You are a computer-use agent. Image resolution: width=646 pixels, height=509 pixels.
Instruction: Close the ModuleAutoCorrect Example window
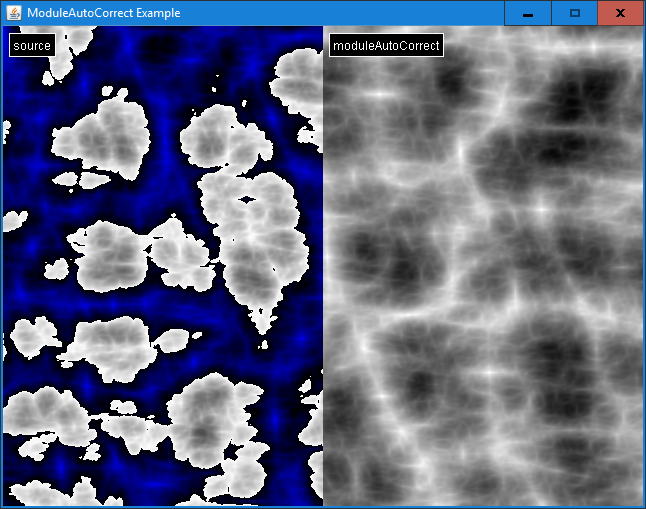(x=620, y=13)
